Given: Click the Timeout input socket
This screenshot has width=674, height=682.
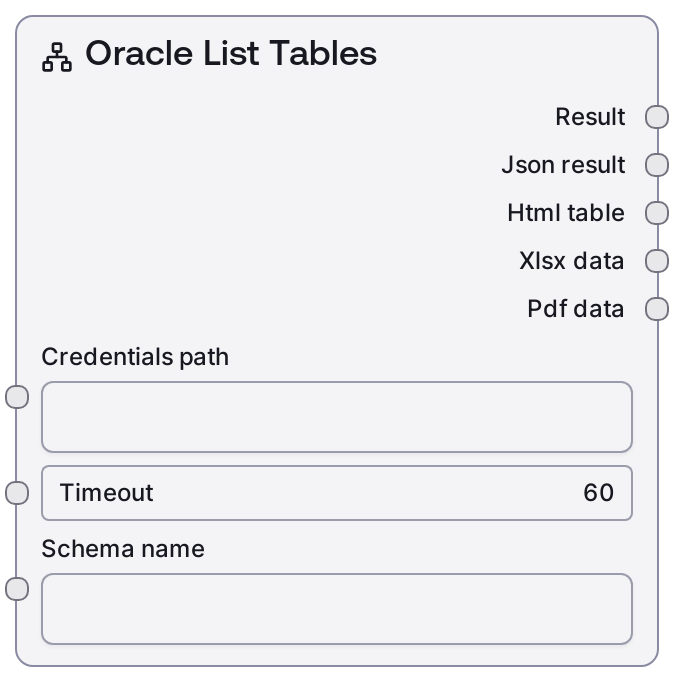Looking at the screenshot, I should [18, 493].
